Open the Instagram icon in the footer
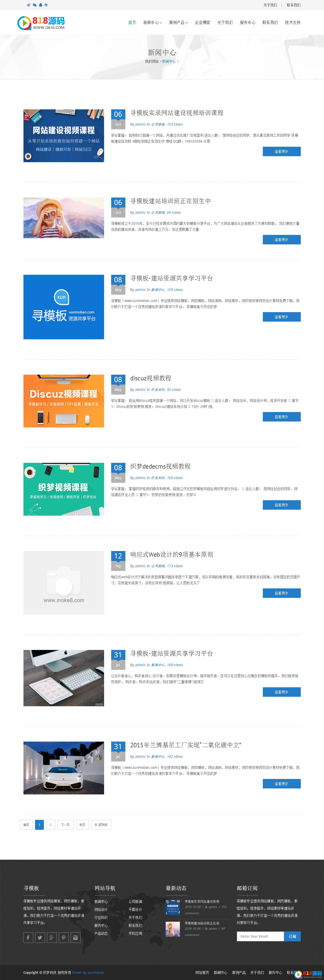Image resolution: width=324 pixels, height=980 pixels. pos(75,937)
